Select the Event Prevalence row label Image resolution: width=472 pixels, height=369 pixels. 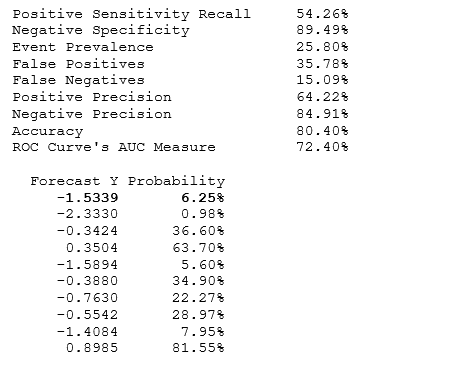tap(83, 47)
